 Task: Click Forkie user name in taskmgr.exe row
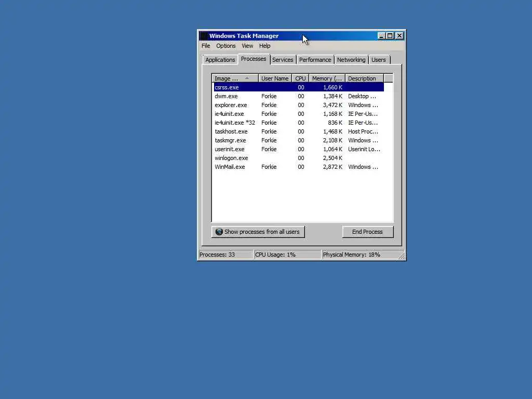(269, 140)
